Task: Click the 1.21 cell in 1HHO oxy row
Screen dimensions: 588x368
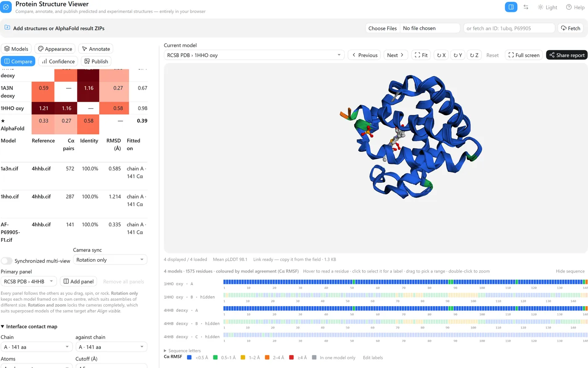Action: (43, 108)
